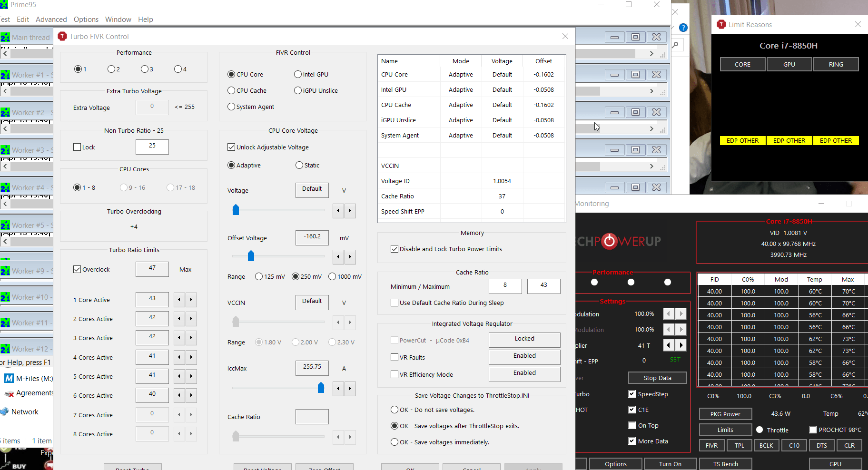The image size is (868, 470).
Task: Increase the IccMax value with right arrow
Action: click(x=350, y=389)
